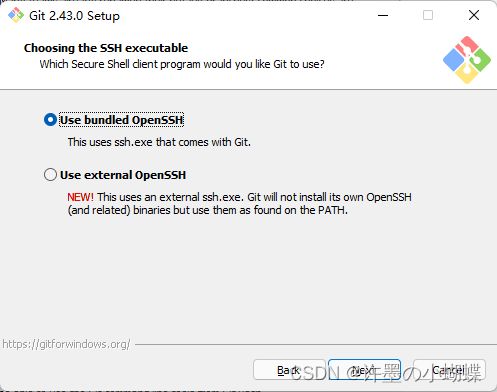
Task: Click the greyed-out maximize window icon
Action: click(x=428, y=15)
